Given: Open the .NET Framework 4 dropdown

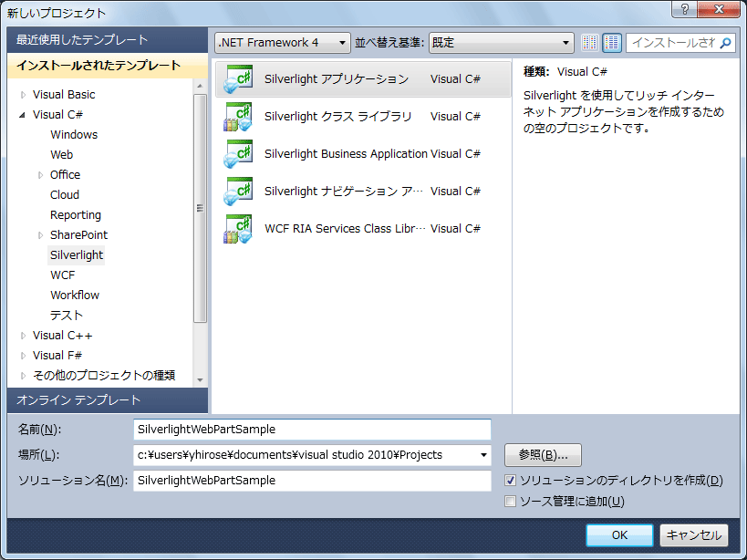Looking at the screenshot, I should tap(283, 43).
